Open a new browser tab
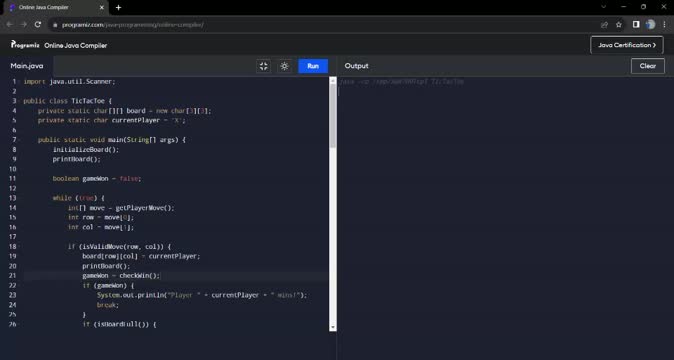The height and width of the screenshot is (360, 674). point(118,7)
